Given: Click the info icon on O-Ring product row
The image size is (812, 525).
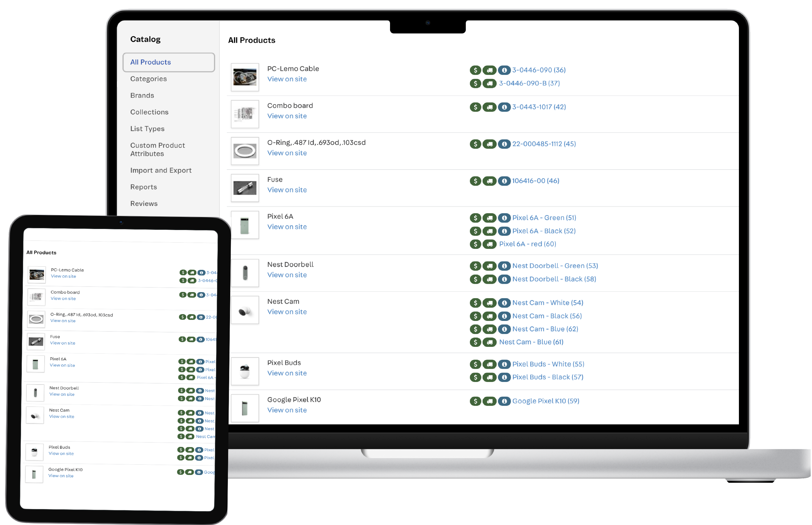Looking at the screenshot, I should (x=504, y=144).
